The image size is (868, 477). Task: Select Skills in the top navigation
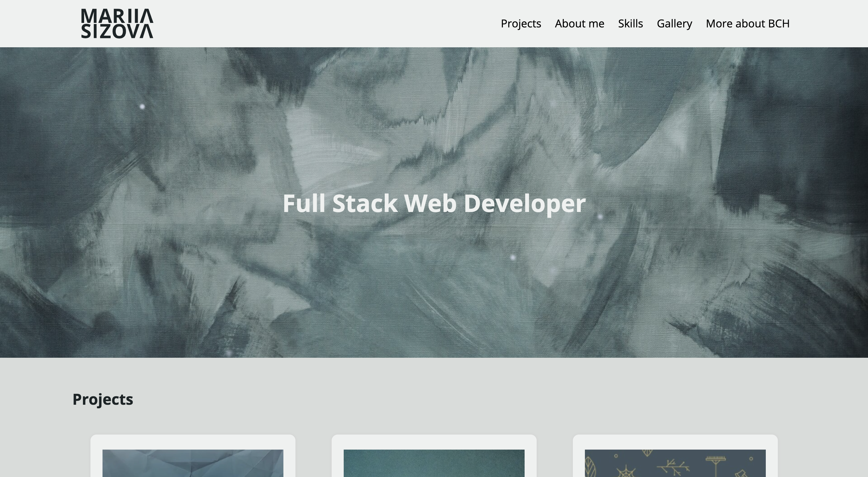pos(630,23)
